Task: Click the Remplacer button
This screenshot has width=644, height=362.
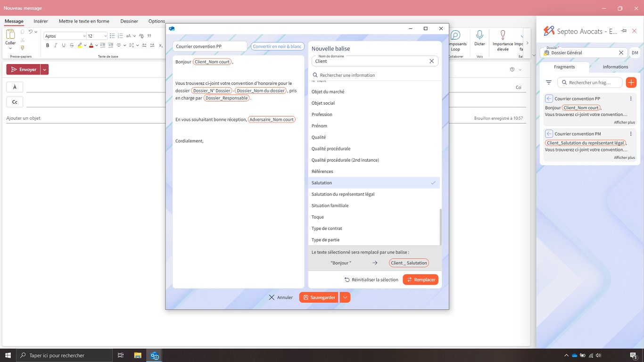Action: coord(421,280)
